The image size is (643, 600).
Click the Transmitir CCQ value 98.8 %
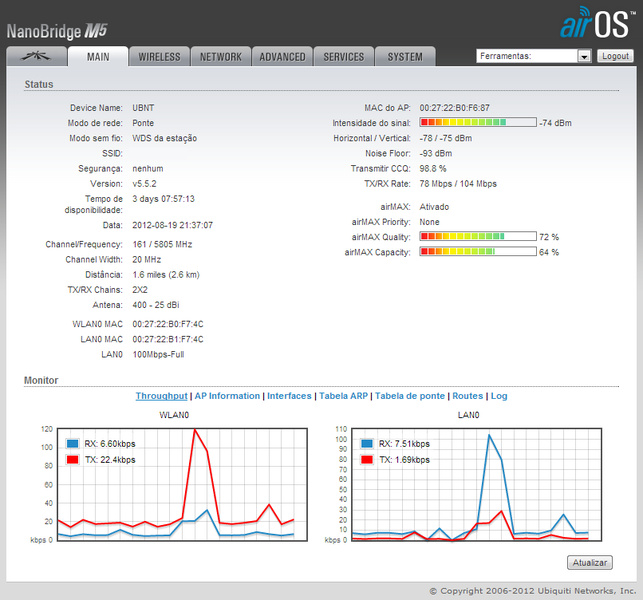pos(433,169)
